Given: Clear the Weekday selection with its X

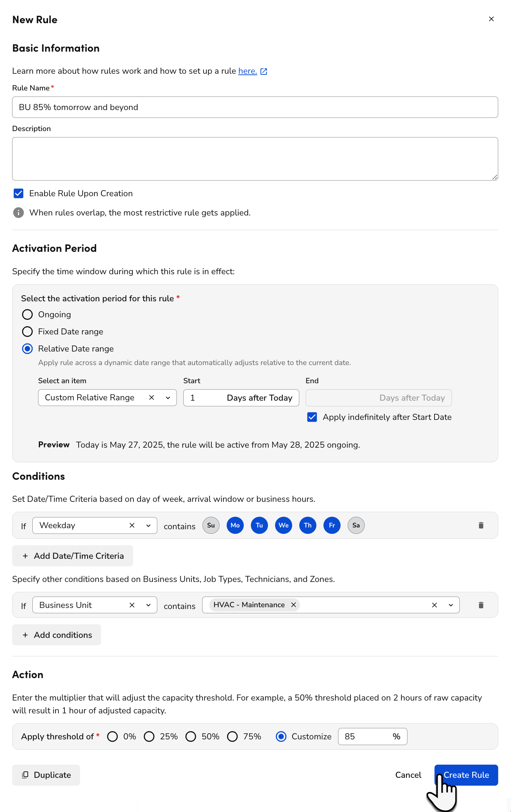Looking at the screenshot, I should (x=132, y=525).
